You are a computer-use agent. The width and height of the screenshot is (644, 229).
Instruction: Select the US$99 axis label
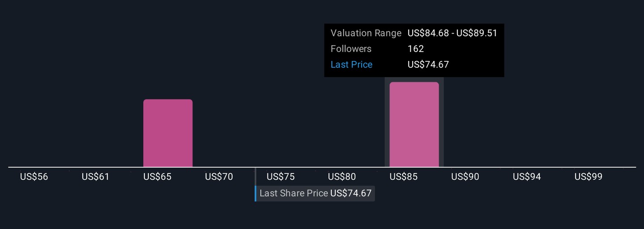click(589, 177)
